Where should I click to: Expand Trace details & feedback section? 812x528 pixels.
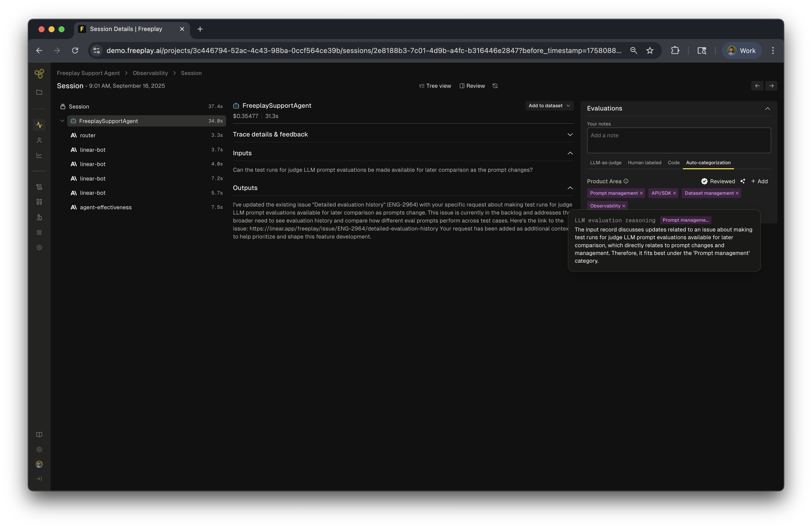tap(570, 135)
